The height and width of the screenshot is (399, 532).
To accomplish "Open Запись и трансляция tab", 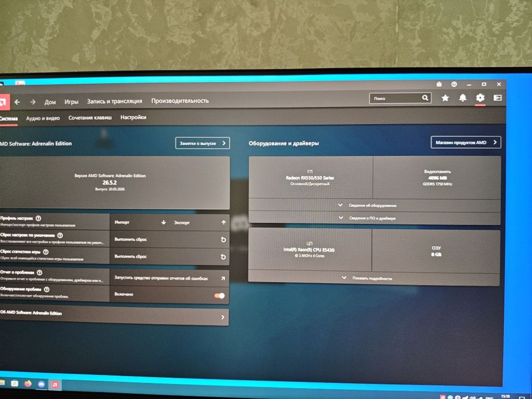I will [115, 101].
